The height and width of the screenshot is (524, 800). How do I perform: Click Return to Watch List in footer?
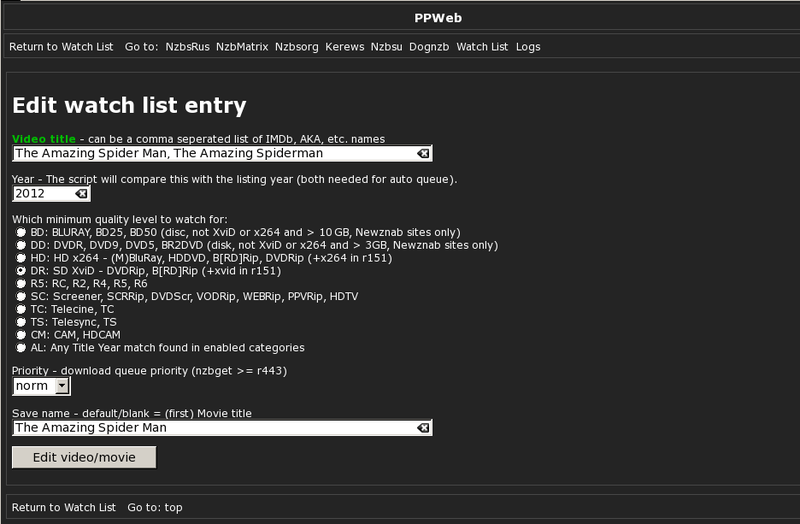click(64, 508)
